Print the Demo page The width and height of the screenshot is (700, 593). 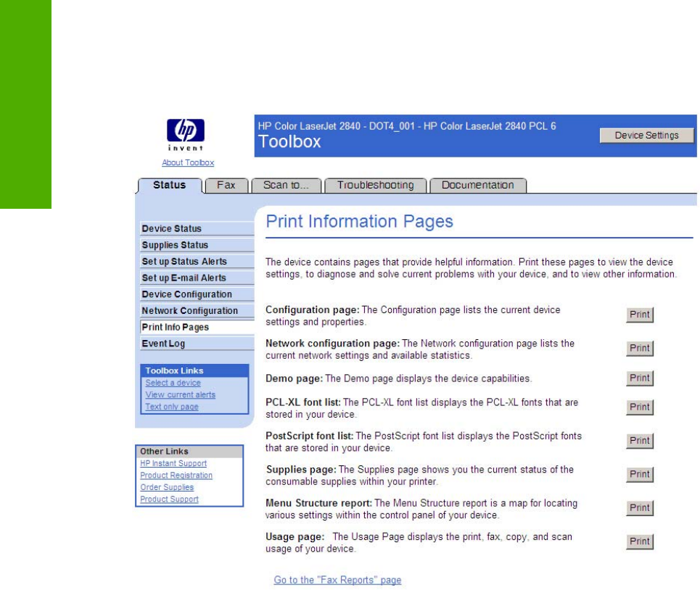click(639, 378)
